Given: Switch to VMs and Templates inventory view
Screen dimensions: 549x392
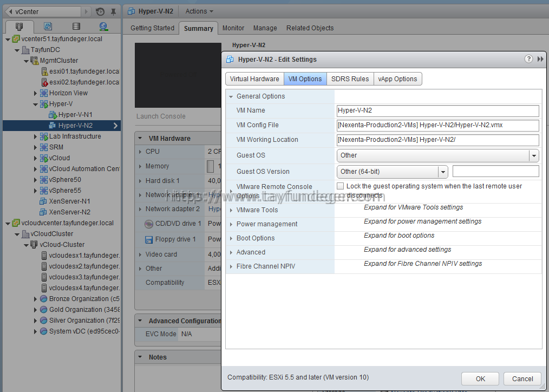Looking at the screenshot, I should 48,26.
